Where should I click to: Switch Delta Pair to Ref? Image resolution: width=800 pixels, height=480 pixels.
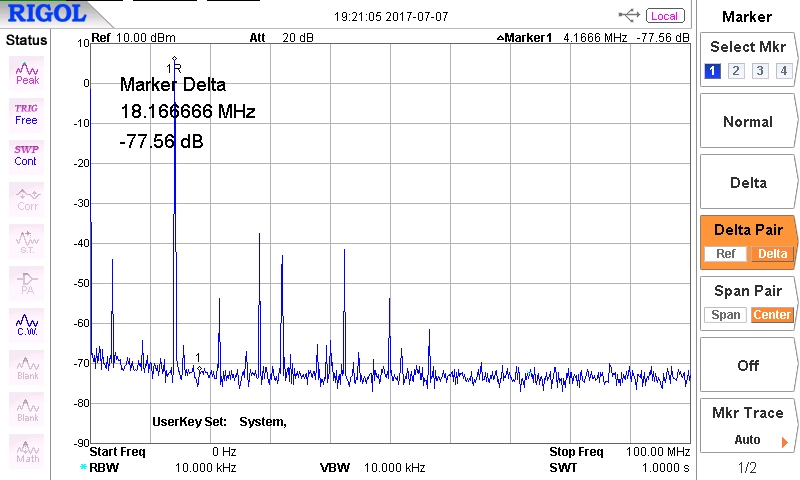pyautogui.click(x=726, y=254)
